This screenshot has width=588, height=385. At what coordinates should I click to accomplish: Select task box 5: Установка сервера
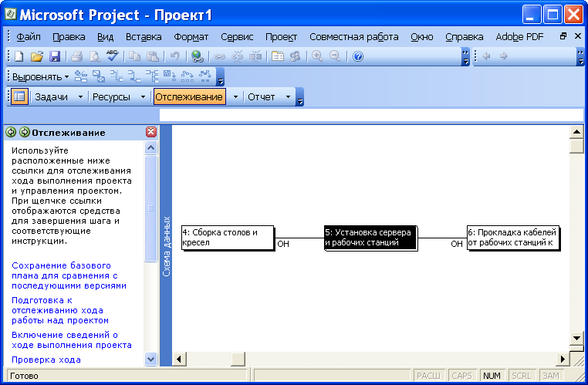(x=370, y=238)
